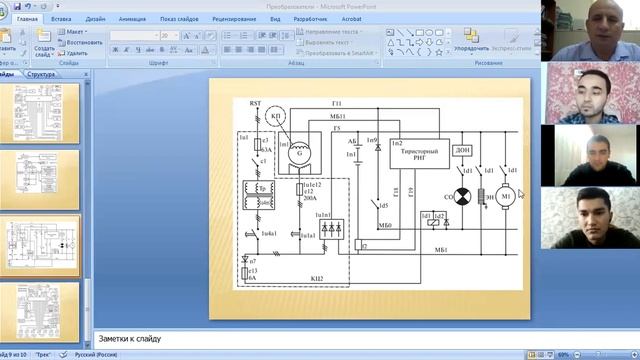The width and height of the screenshot is (640, 360).
Task: Toggle text shadow formatting
Action: click(x=162, y=50)
